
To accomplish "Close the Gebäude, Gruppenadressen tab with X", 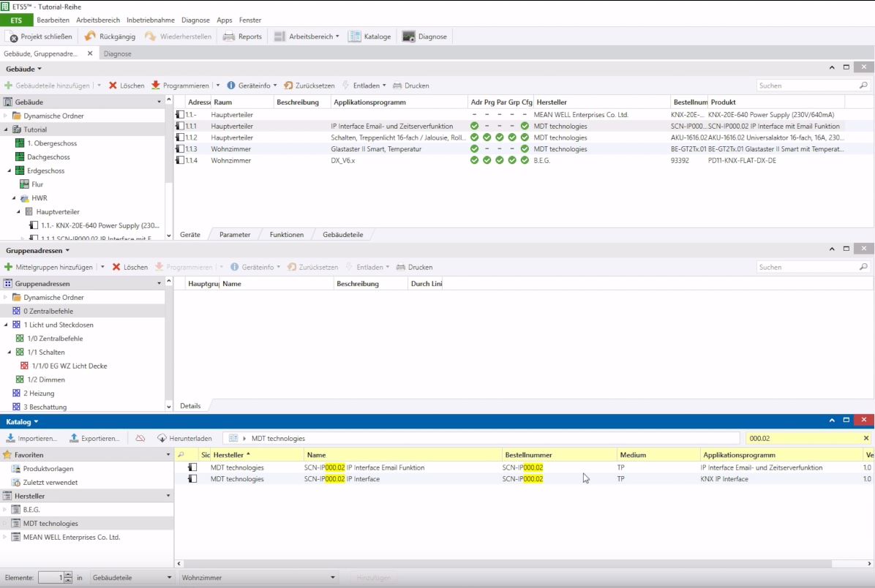I will [90, 53].
